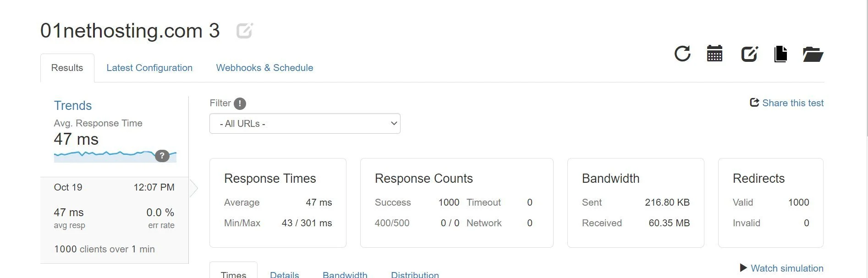The height and width of the screenshot is (278, 868).
Task: Click the Response Counts card heading
Action: 424,178
